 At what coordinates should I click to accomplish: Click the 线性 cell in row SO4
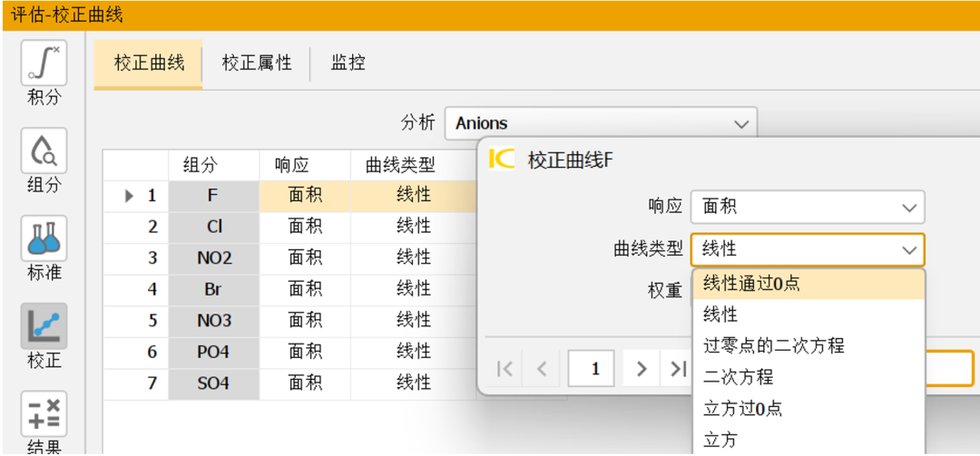point(414,384)
